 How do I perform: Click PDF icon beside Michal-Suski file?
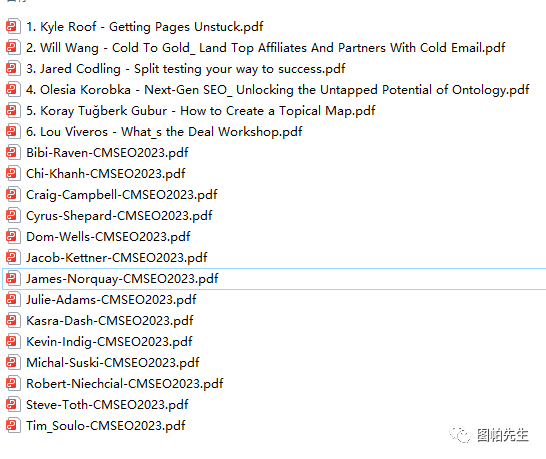(13, 363)
